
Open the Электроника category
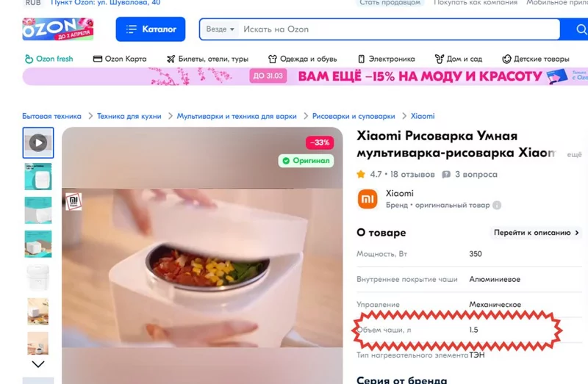tap(387, 59)
